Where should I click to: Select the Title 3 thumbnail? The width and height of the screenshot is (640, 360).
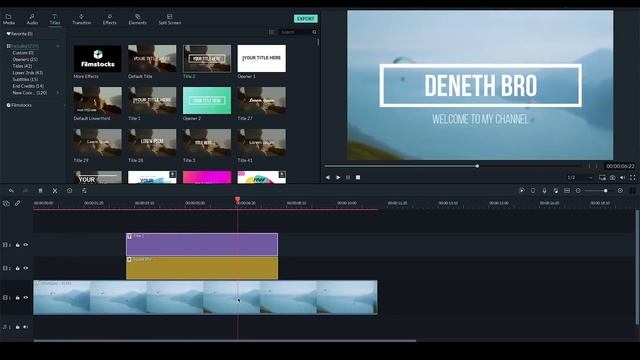tap(207, 142)
